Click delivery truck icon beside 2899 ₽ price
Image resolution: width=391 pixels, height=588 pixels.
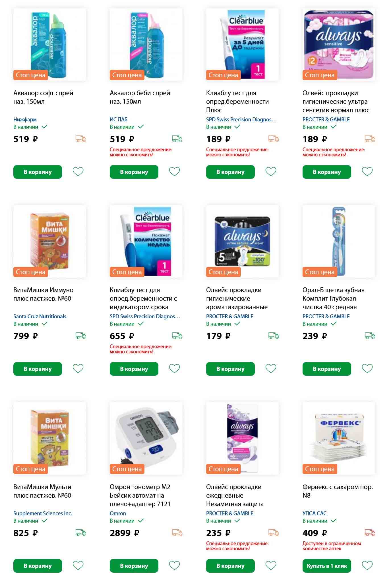click(x=177, y=533)
